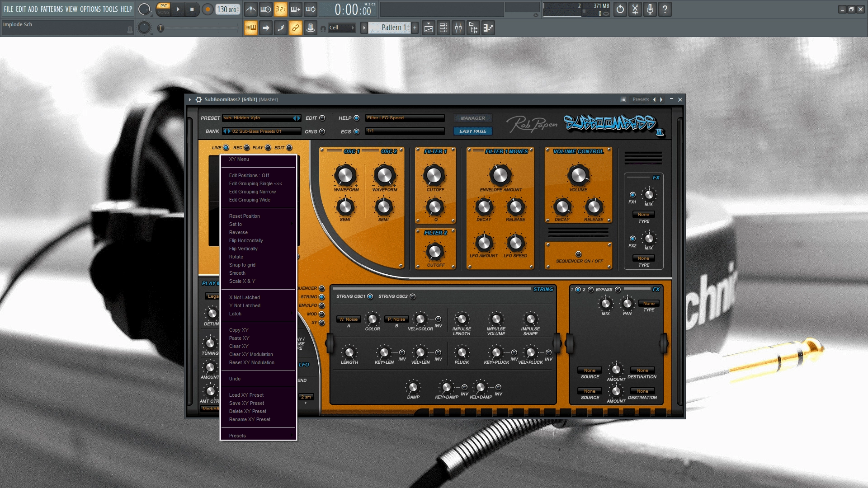Open the PATTERNS menu
868x488 pixels.
52,9
